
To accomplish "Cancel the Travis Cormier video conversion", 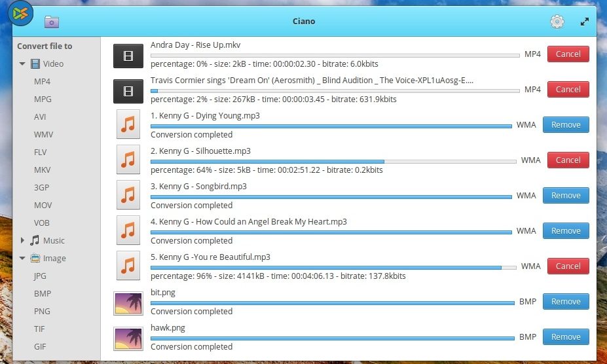I will tap(568, 90).
